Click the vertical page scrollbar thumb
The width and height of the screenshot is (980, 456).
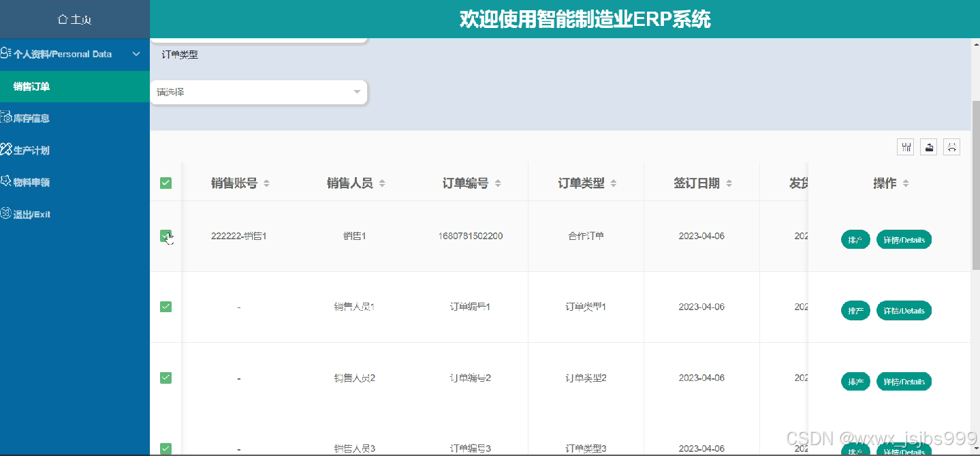point(975,184)
